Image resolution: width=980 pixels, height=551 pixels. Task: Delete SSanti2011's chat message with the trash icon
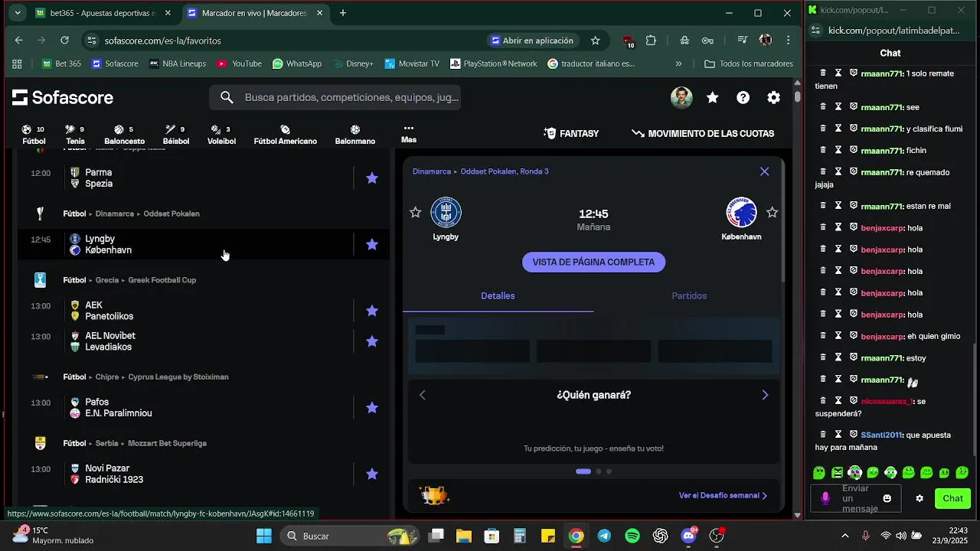pyautogui.click(x=823, y=434)
